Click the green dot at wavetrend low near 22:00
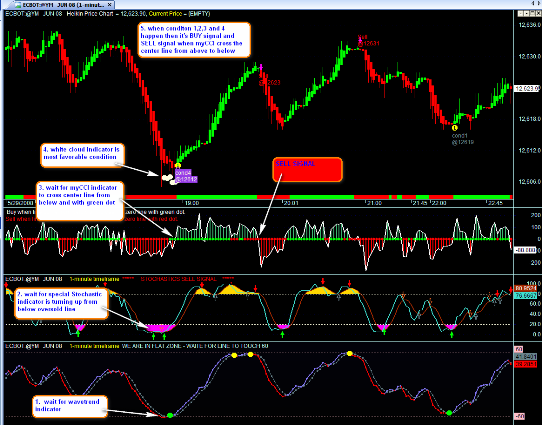Viewport: 542px width, 425px height. point(449,413)
